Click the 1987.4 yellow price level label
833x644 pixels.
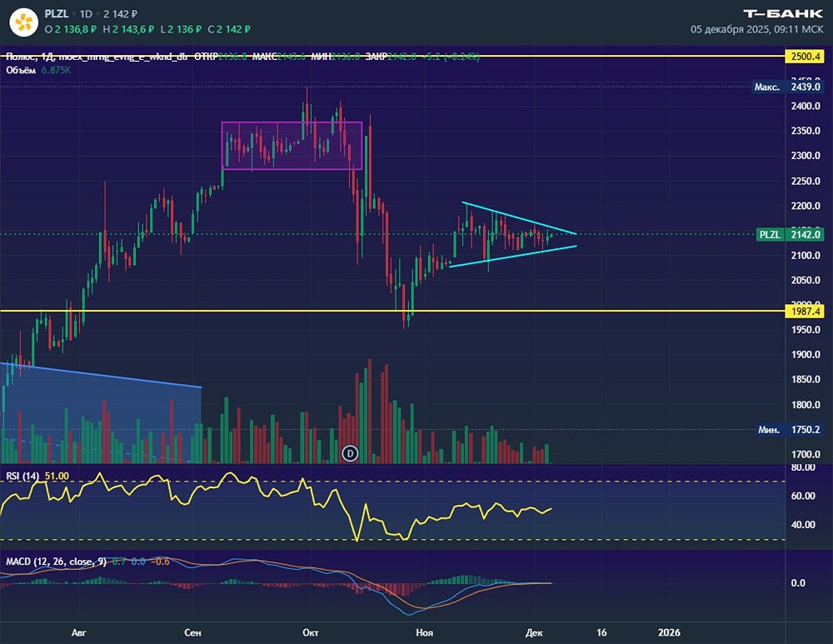tap(805, 312)
